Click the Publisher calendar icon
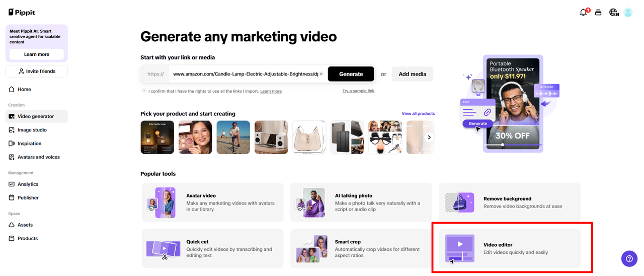644x276 pixels. click(x=12, y=198)
